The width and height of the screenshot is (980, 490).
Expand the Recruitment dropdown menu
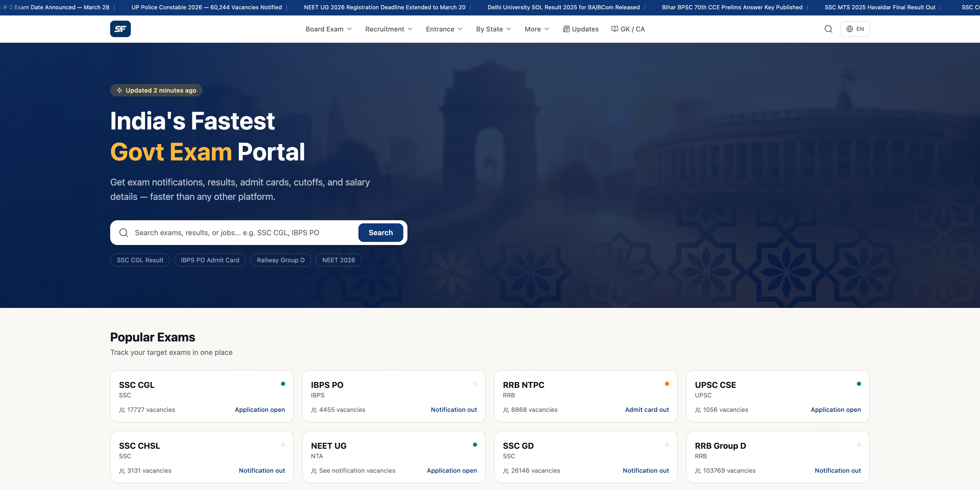388,29
